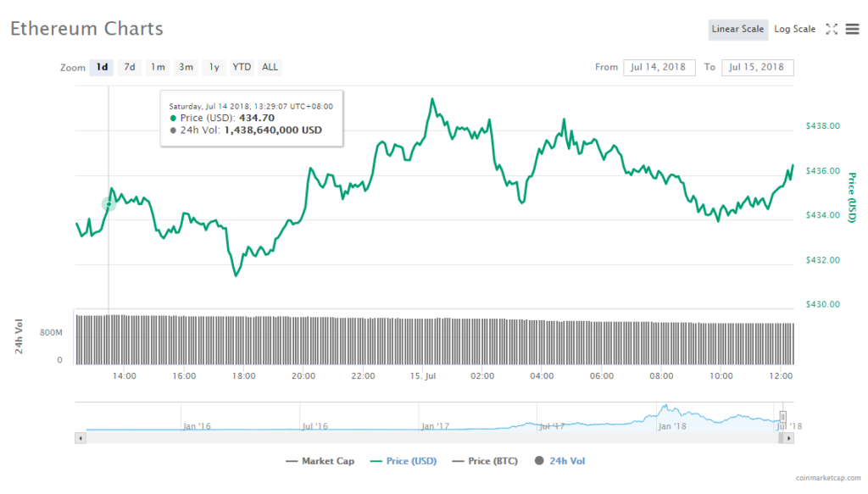Open the chart hamburger menu
The width and height of the screenshot is (868, 494).
click(x=852, y=30)
